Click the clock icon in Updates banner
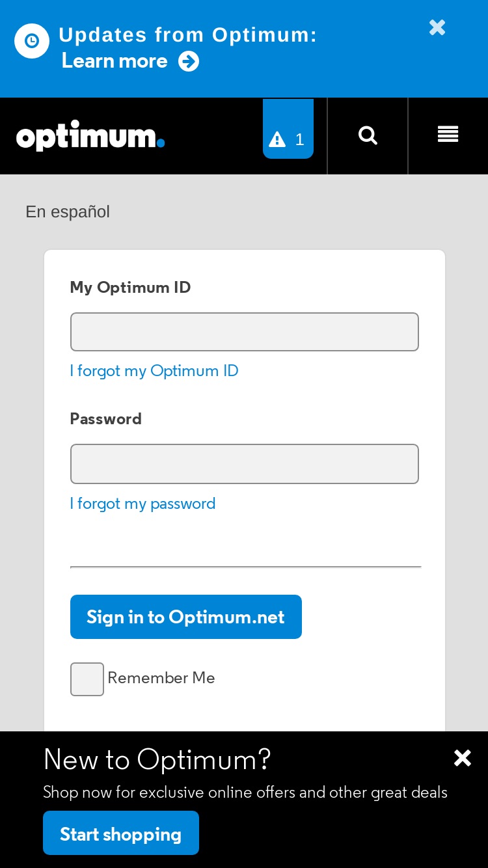Viewport: 488px width, 868px height. click(32, 41)
